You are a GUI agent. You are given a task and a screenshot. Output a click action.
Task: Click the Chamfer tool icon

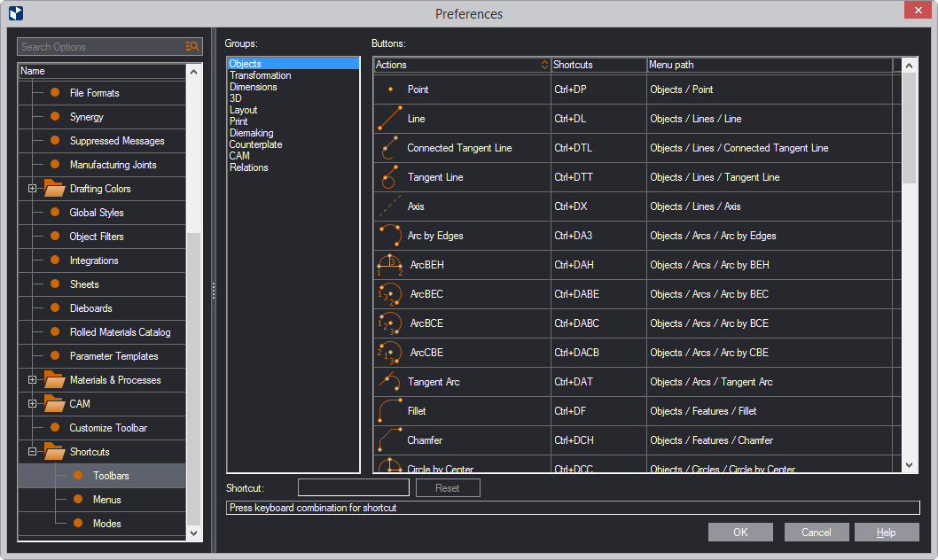389,440
